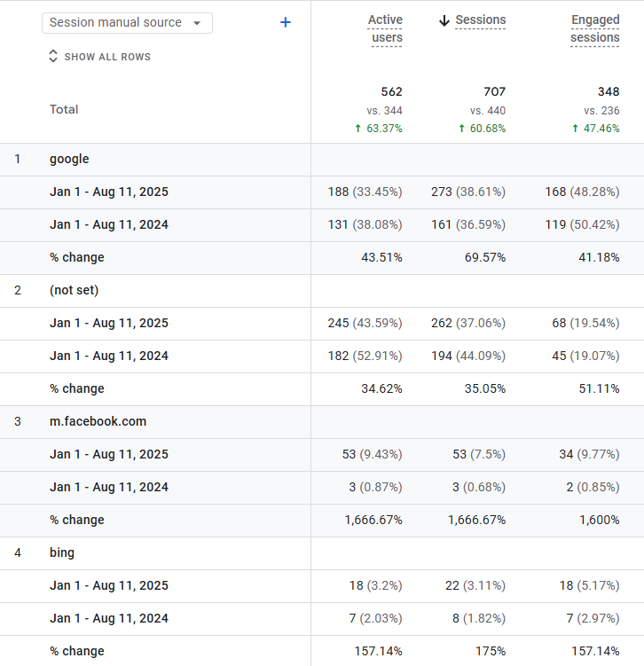Click the % change row under m.facebook.com
The height and width of the screenshot is (666, 644).
tap(77, 521)
